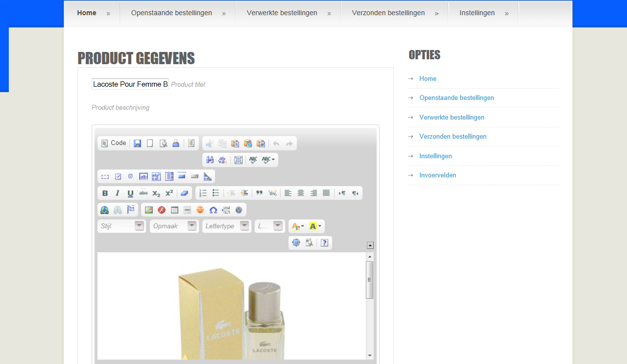The height and width of the screenshot is (364, 627).
Task: Open Spell Check As You Type dropdown
Action: pos(268,160)
